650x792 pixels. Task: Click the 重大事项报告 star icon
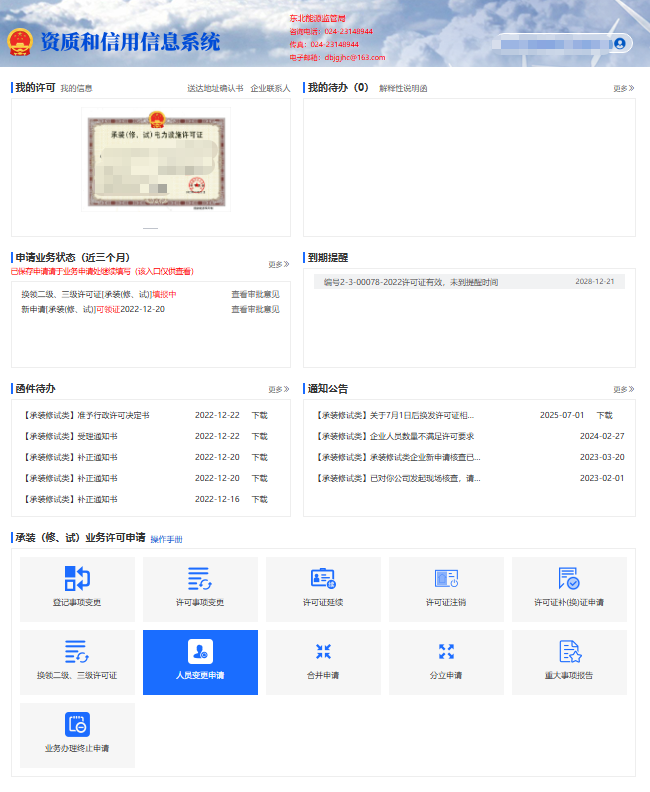pos(569,652)
